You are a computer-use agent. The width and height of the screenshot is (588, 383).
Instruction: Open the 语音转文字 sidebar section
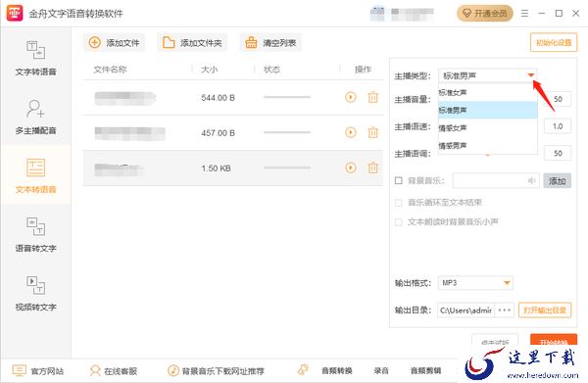(x=35, y=234)
